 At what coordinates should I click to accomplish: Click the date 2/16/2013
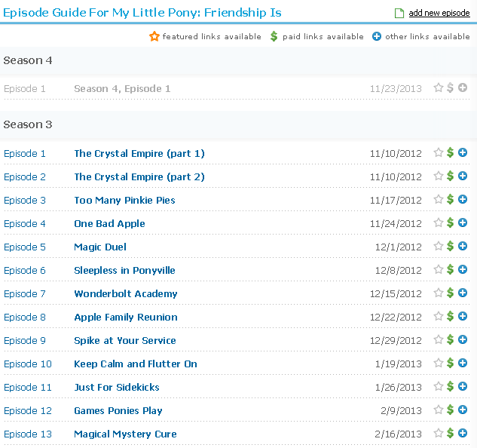pos(398,434)
